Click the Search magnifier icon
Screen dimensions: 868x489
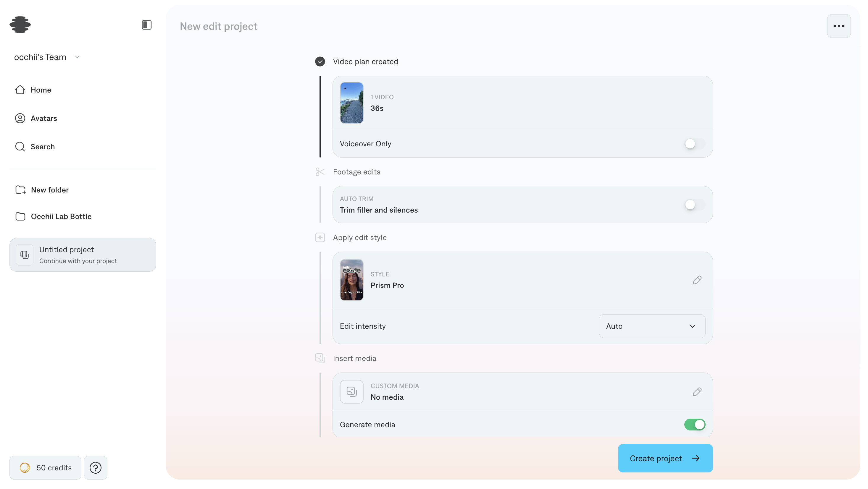20,147
